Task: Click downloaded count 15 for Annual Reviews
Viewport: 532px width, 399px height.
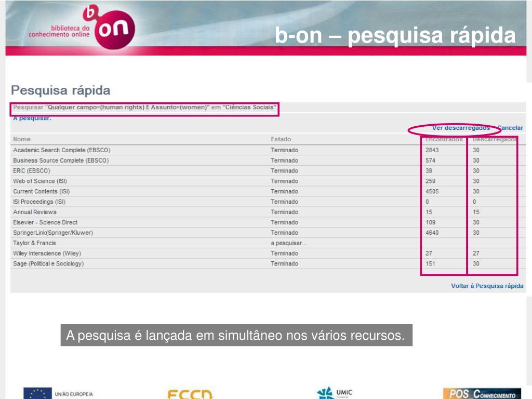Action: pyautogui.click(x=476, y=212)
